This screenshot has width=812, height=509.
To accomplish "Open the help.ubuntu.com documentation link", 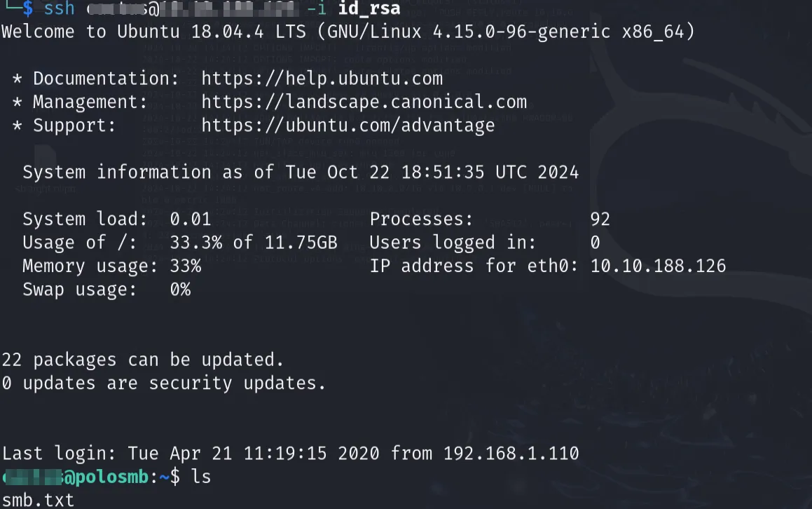I will click(322, 79).
